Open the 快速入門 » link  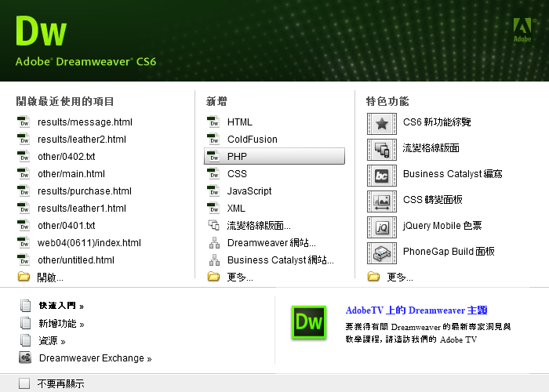(60, 306)
